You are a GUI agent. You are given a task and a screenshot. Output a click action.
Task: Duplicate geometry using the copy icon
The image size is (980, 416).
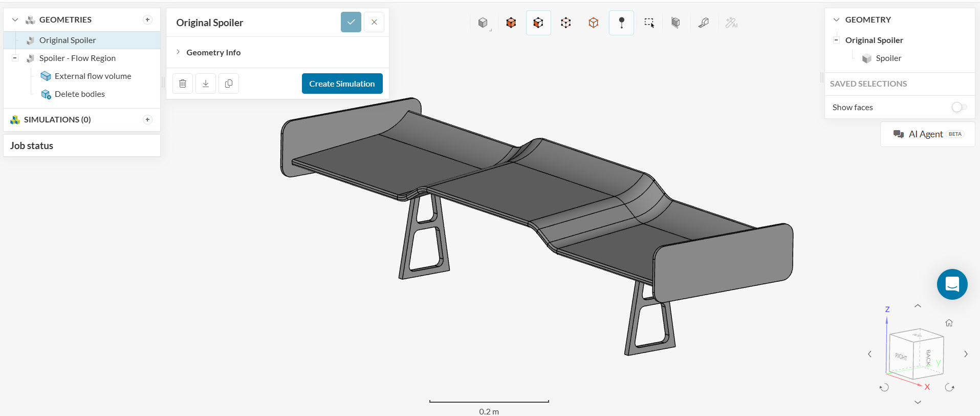pos(229,84)
